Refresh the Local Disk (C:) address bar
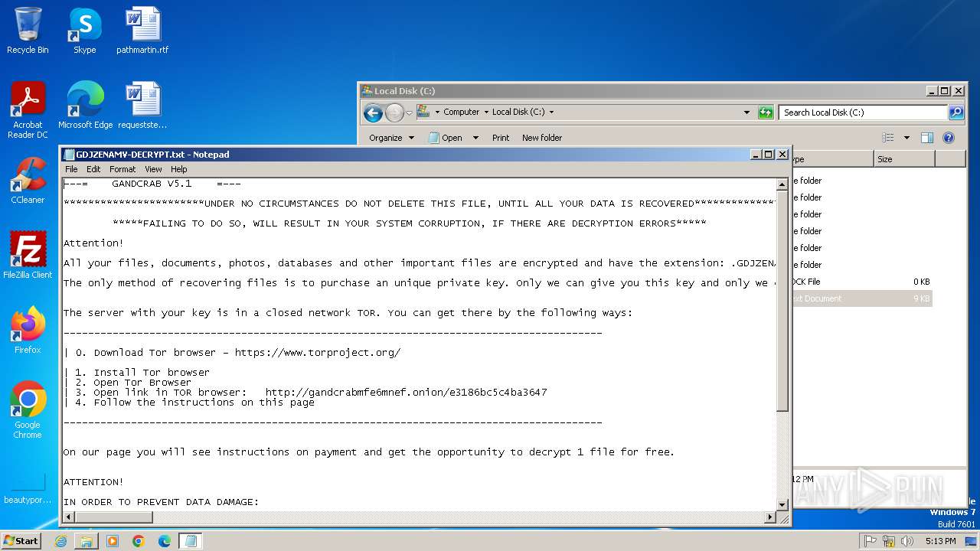 766,112
